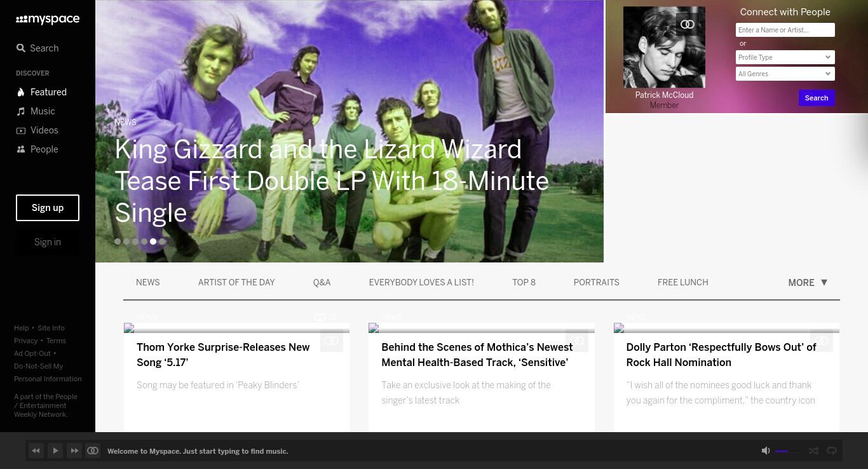Click the Enter a Name or Artist field
This screenshot has height=469, width=868.
tap(785, 30)
